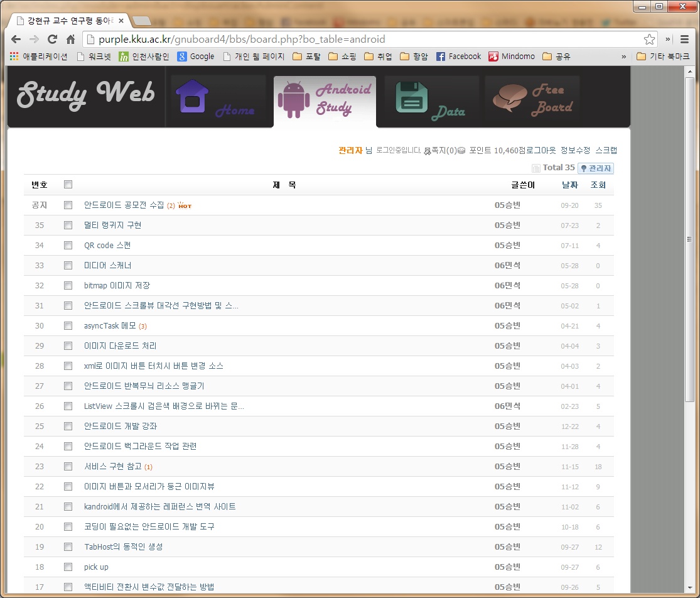Expand the 포탈 bookmark folder

(x=306, y=57)
